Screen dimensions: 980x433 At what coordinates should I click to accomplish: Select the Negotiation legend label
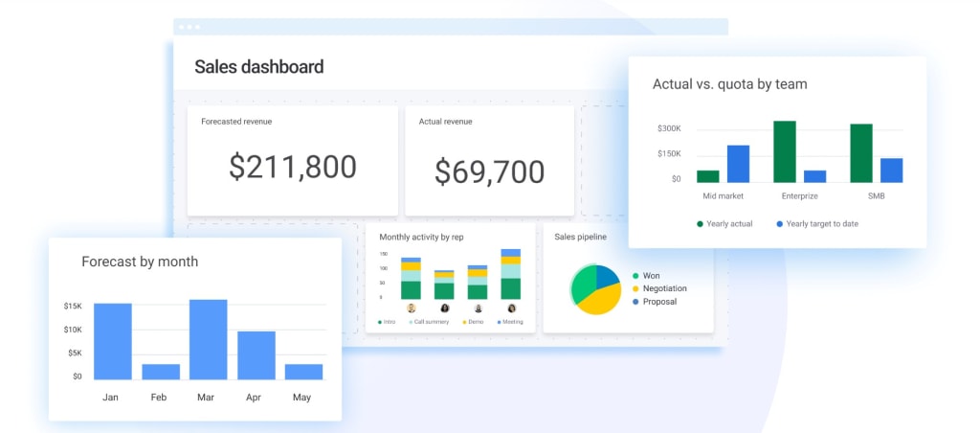click(x=664, y=288)
